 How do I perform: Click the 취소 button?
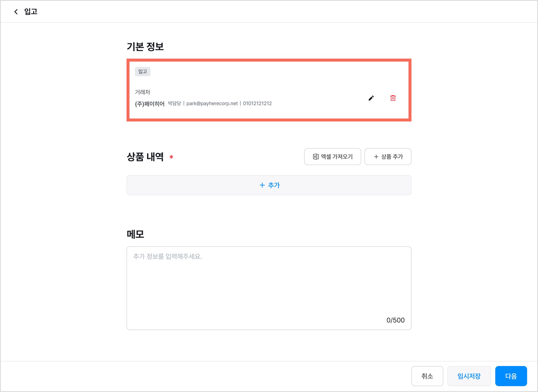427,376
